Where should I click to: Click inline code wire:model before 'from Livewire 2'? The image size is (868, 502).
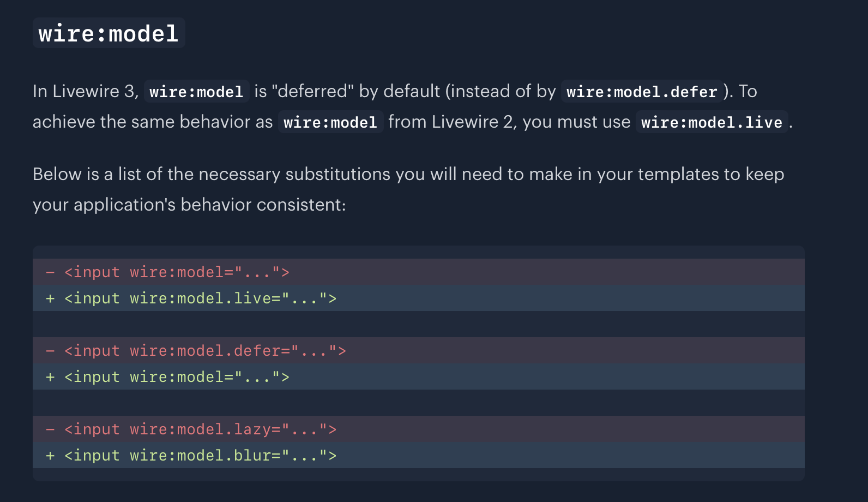[330, 122]
